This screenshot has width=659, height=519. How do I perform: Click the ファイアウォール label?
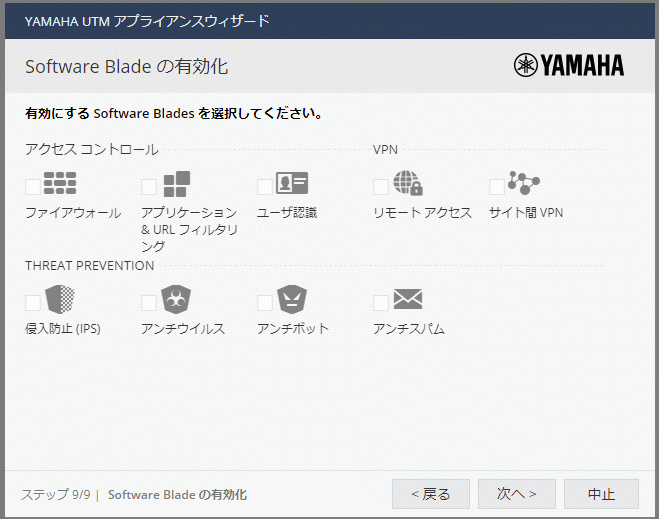pyautogui.click(x=73, y=213)
